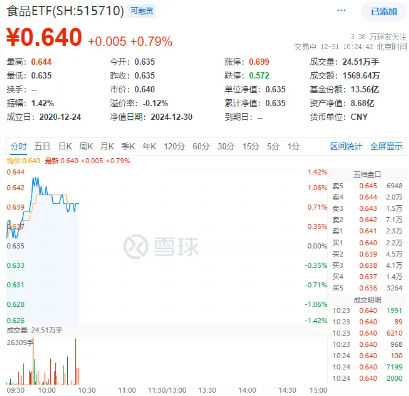The image size is (409, 396).
Task: Click the 买4 order row at 0.637
Action: [367, 277]
